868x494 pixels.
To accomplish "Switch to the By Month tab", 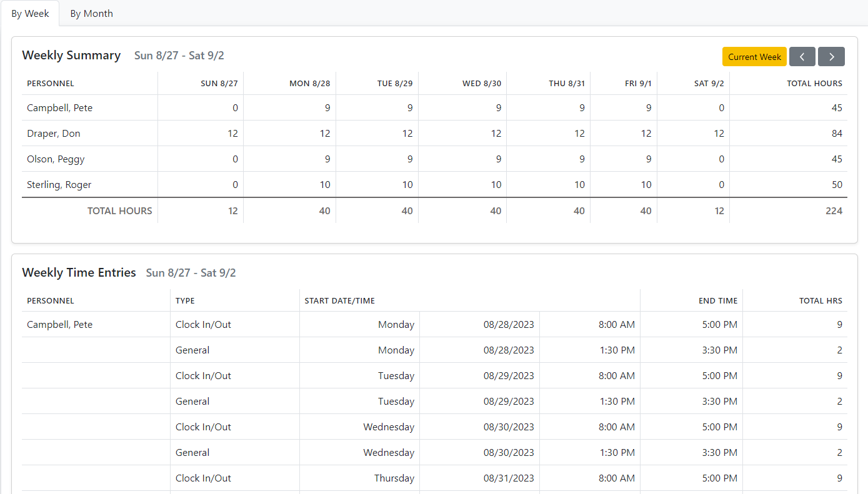I will point(91,13).
